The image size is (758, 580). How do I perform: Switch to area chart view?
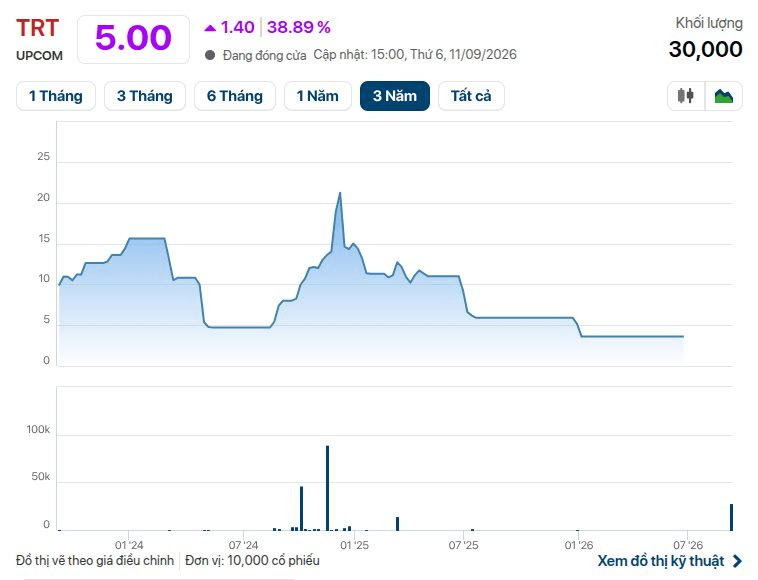[724, 96]
